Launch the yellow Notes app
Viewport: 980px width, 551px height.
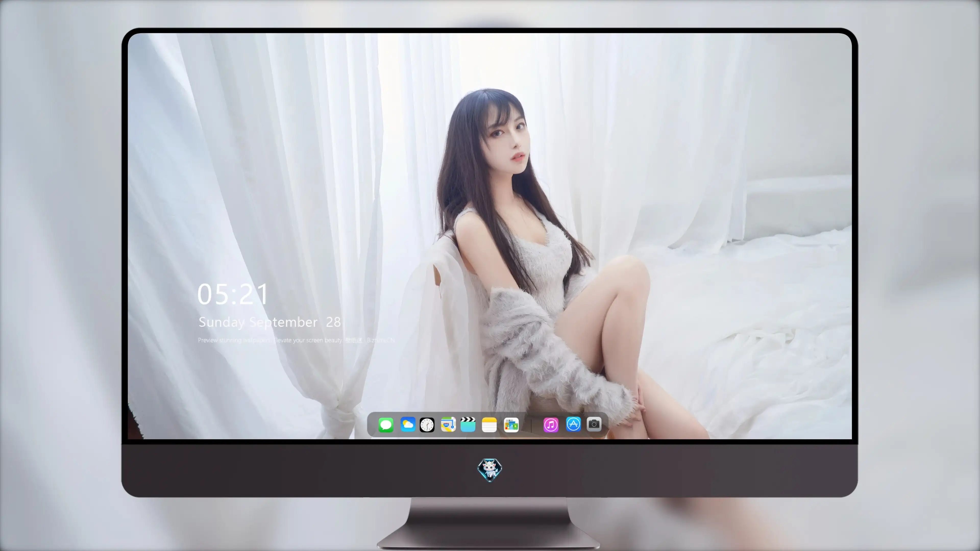(x=489, y=425)
